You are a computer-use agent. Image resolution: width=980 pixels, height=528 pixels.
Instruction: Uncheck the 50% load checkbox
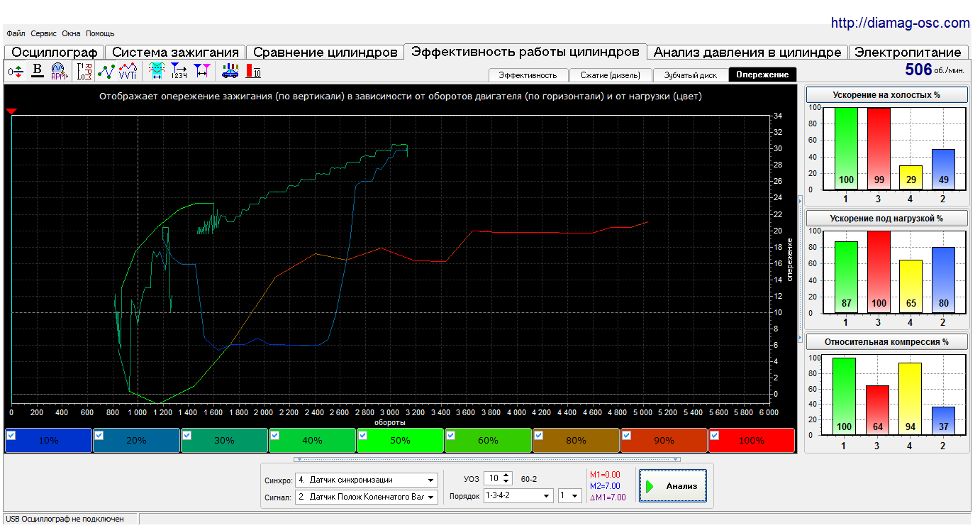point(362,435)
